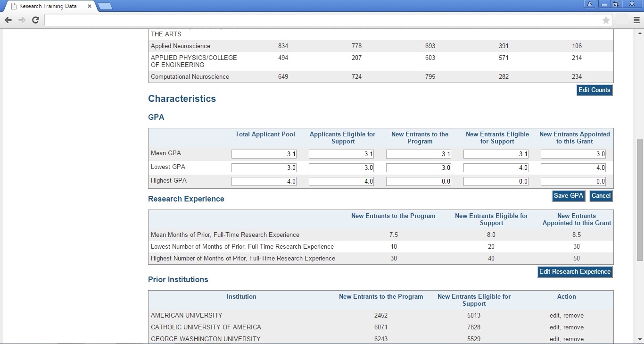Remove Catholic University of America row
The image size is (644, 344).
point(573,327)
